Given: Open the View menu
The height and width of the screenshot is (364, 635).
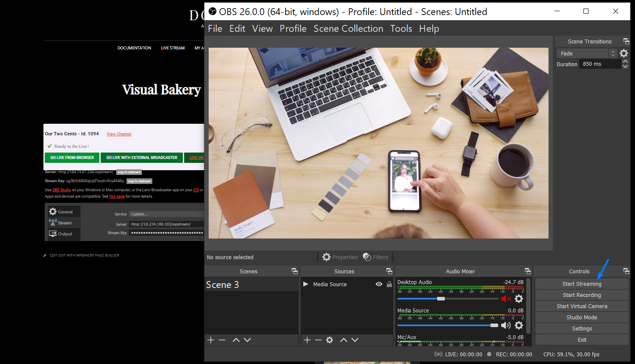Looking at the screenshot, I should (262, 28).
